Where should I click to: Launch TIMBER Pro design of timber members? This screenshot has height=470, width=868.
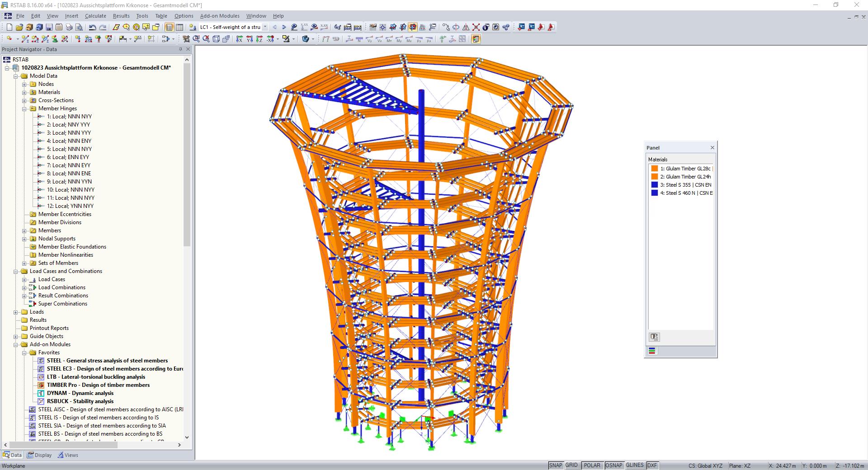[99, 385]
